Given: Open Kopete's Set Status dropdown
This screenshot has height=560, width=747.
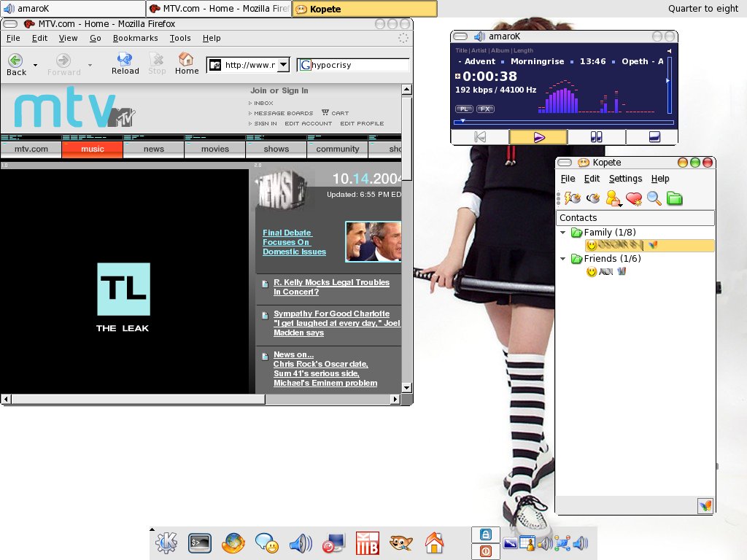Looking at the screenshot, I should coord(614,198).
